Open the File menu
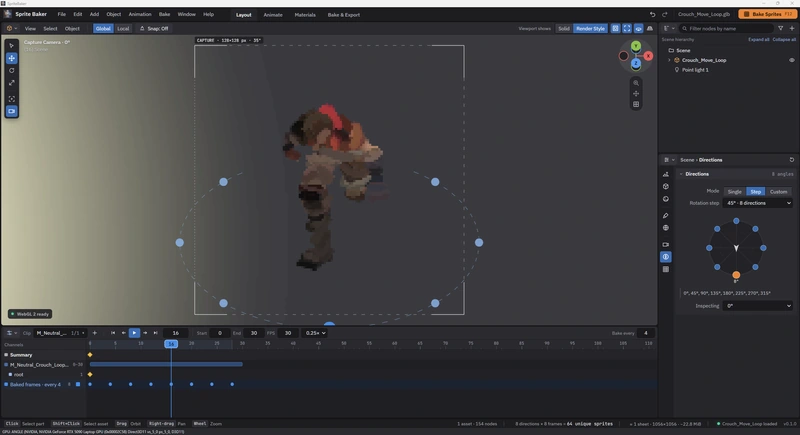Screen dimensions: 800x435 pyautogui.click(x=61, y=14)
